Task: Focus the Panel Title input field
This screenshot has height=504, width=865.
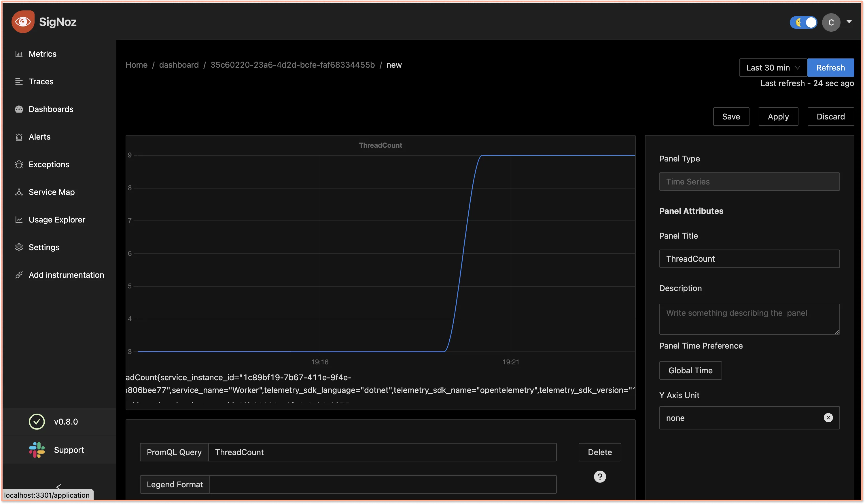Action: [749, 259]
